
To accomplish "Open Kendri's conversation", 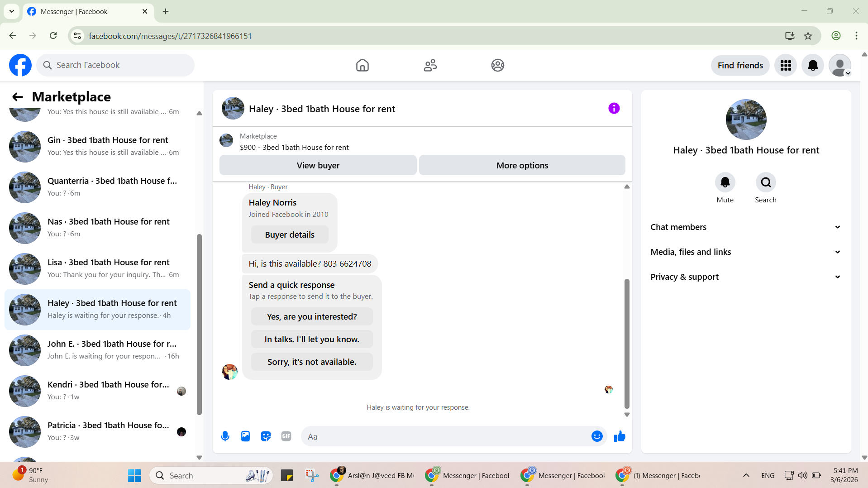I will pos(97,391).
